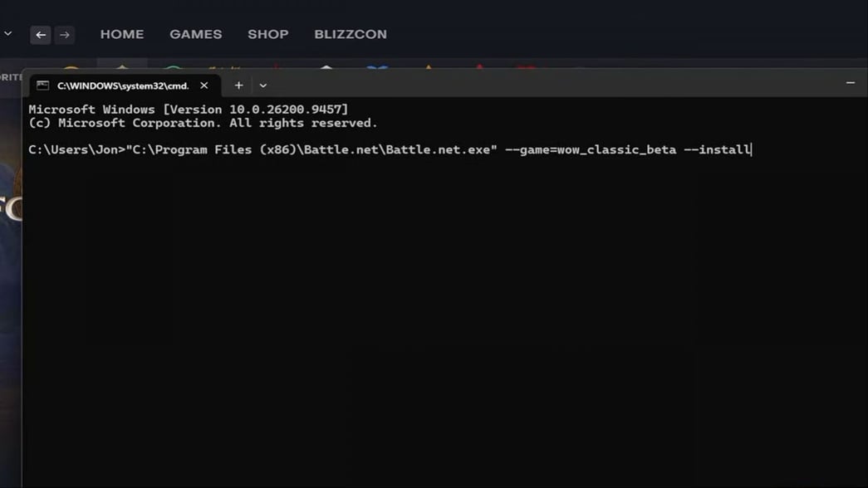Expand the Battle.net logo dropdown chevron
The width and height of the screenshot is (868, 488).
pos(7,34)
